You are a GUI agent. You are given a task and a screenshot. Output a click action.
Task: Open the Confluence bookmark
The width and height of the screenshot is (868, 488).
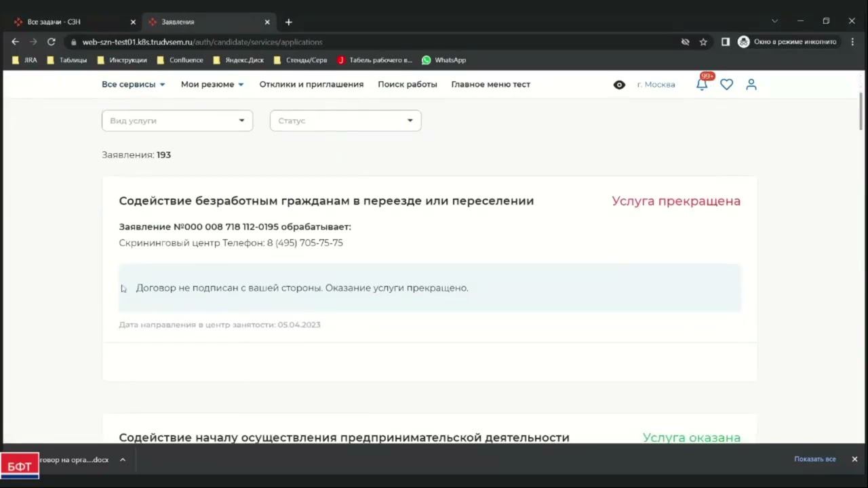click(x=180, y=60)
